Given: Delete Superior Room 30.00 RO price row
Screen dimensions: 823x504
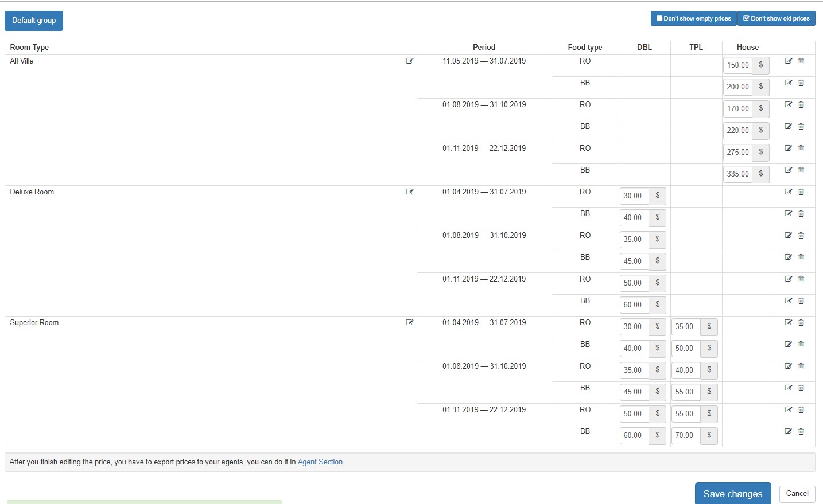Looking at the screenshot, I should (801, 322).
